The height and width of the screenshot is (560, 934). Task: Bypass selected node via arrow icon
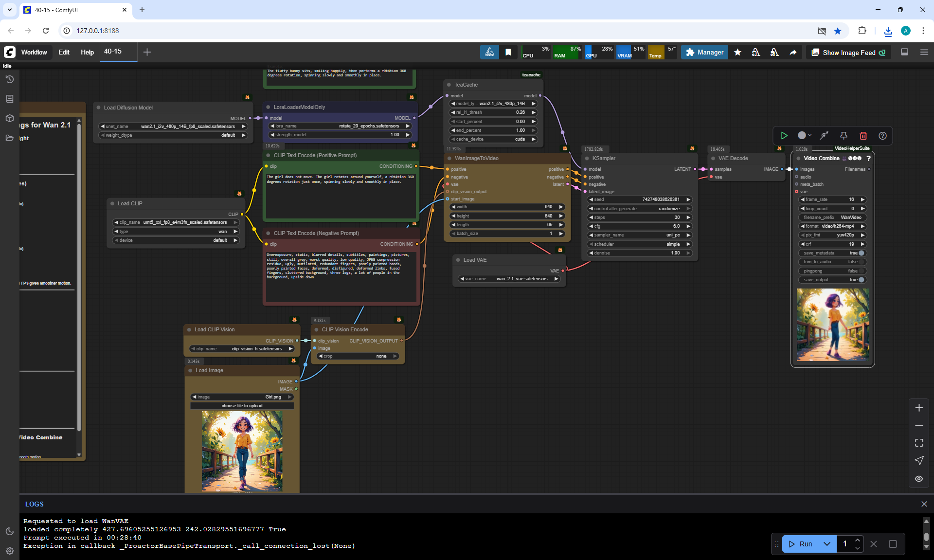coord(824,136)
